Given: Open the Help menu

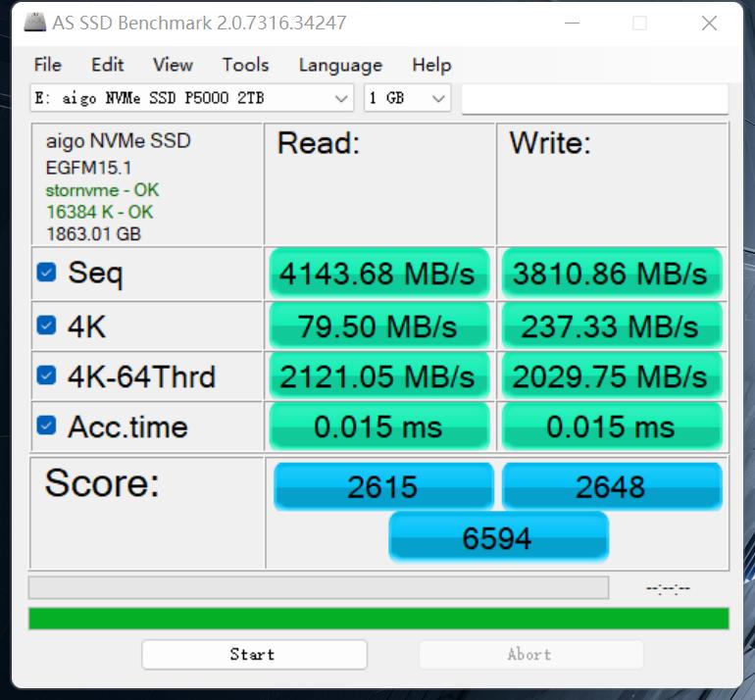Looking at the screenshot, I should (431, 65).
